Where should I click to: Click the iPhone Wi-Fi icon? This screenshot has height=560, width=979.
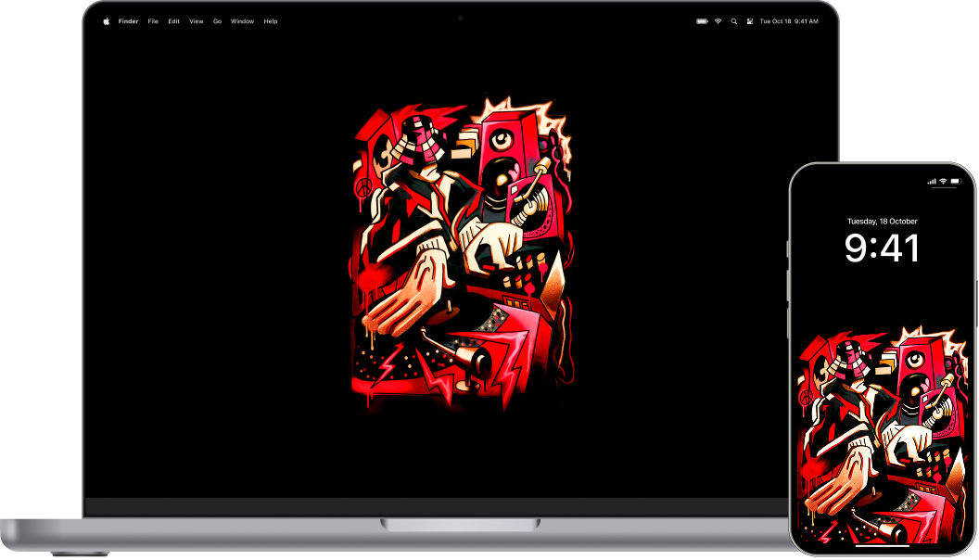(942, 180)
